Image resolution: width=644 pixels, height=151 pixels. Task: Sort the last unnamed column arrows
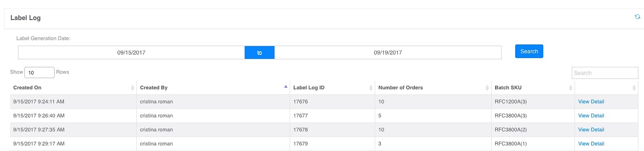point(634,88)
